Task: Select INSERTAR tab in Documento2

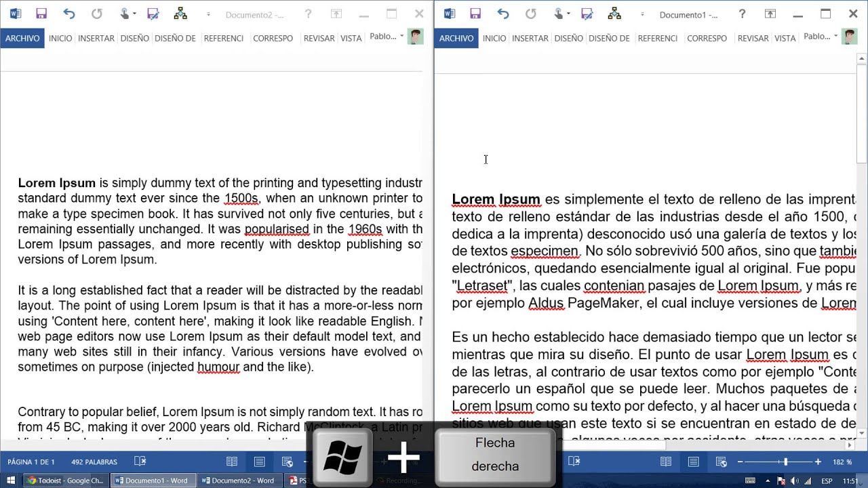Action: point(96,38)
